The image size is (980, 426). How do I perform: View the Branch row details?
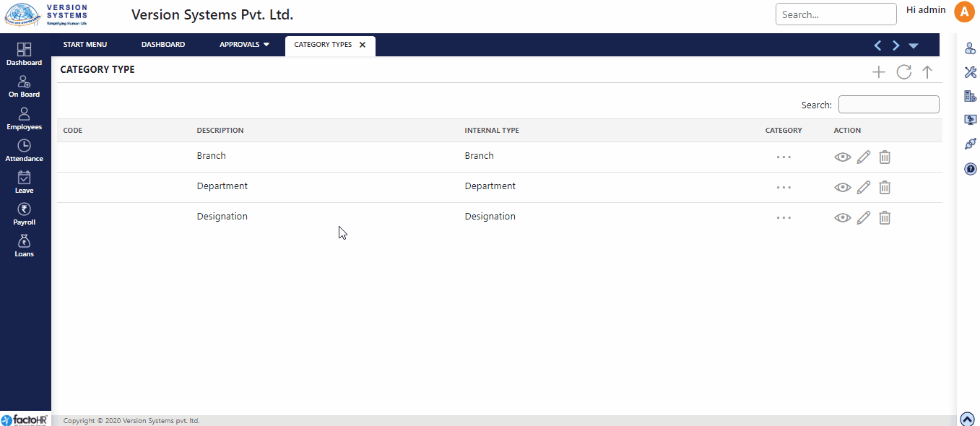(x=842, y=157)
